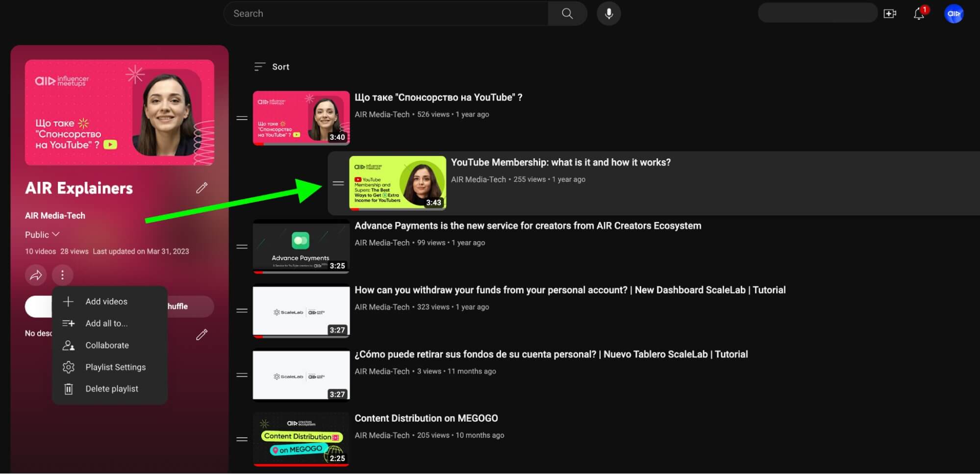Screen dimensions: 980x474
Task: Click the Add all to list icon
Action: tap(68, 324)
